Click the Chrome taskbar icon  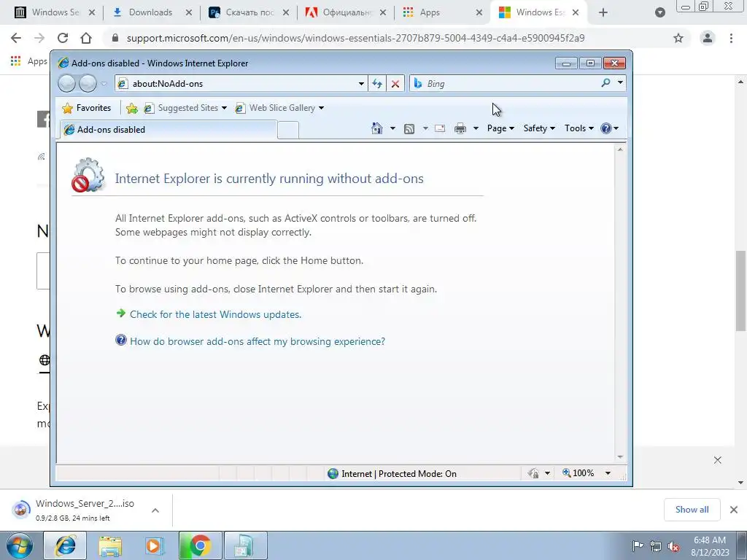pos(200,545)
